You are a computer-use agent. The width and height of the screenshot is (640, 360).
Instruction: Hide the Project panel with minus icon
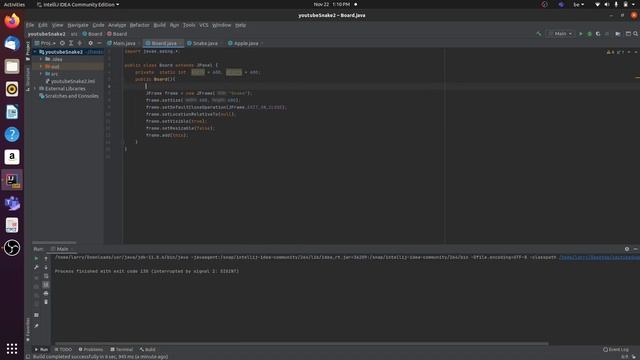pyautogui.click(x=99, y=43)
